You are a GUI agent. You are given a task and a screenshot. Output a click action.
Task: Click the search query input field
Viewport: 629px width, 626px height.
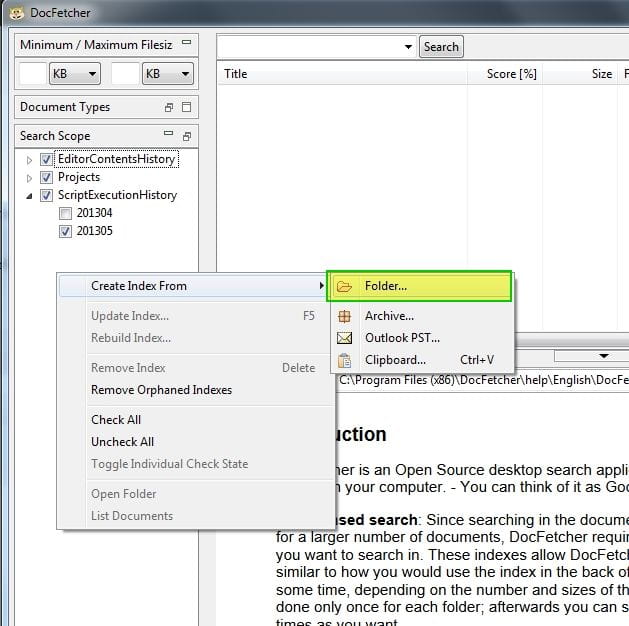(310, 47)
